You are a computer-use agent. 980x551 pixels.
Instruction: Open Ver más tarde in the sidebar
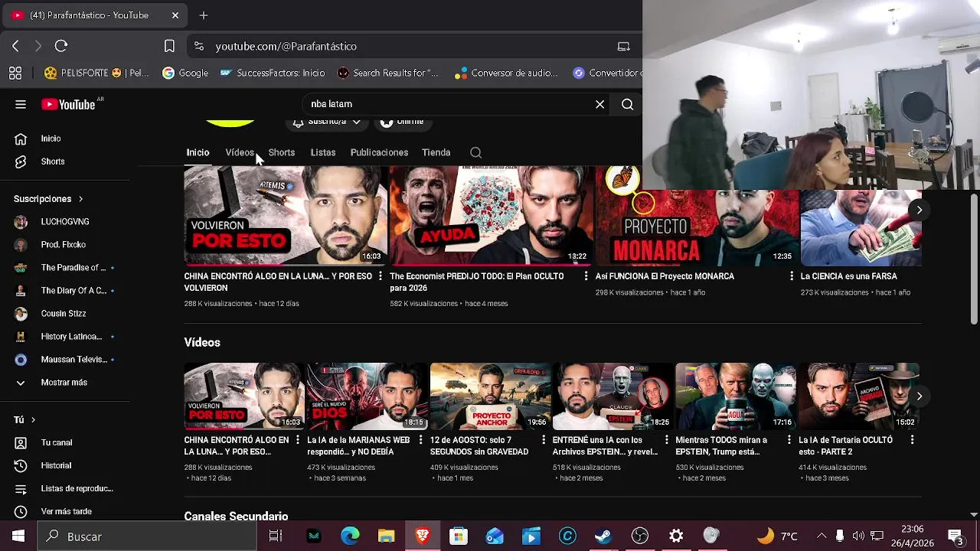(x=65, y=511)
